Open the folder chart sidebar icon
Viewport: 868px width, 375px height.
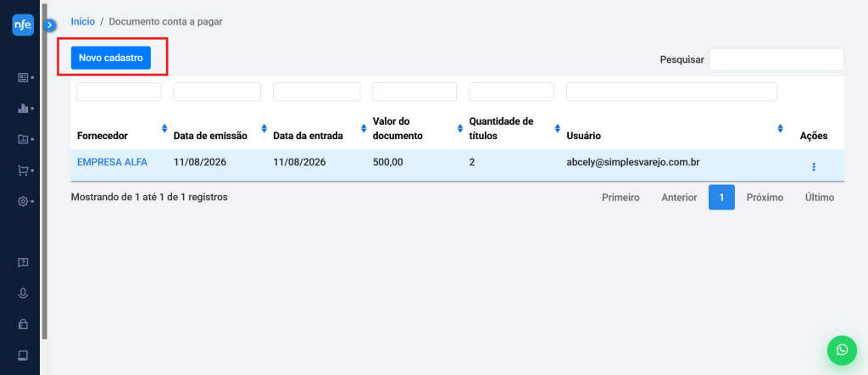[23, 140]
